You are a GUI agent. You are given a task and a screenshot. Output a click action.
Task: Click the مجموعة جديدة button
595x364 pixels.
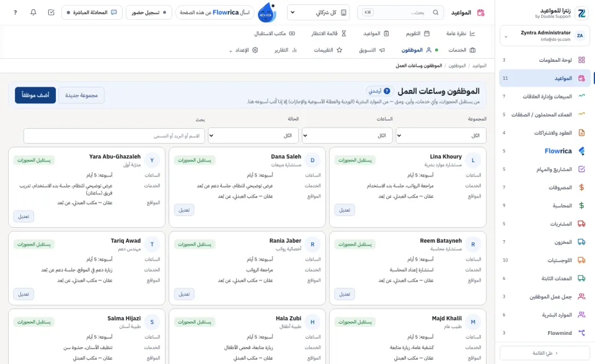[x=81, y=95]
